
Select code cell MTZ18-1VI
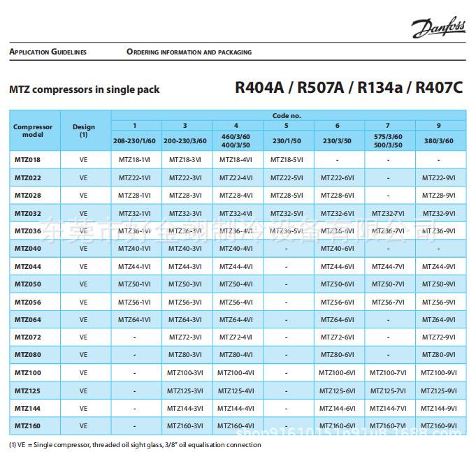134,160
